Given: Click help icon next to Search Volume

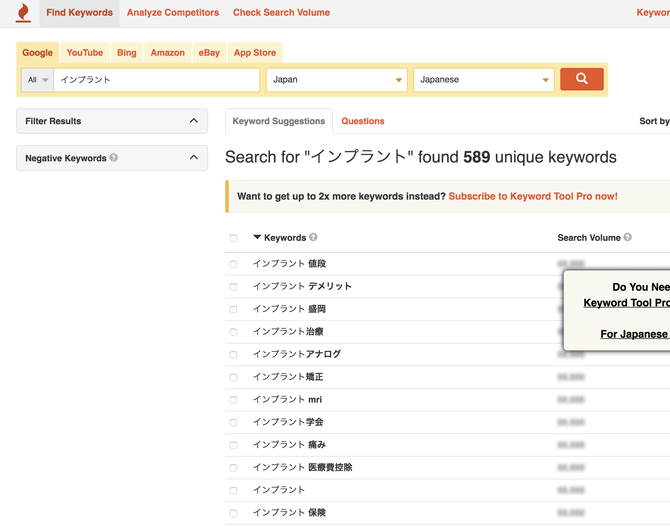Looking at the screenshot, I should pos(628,238).
